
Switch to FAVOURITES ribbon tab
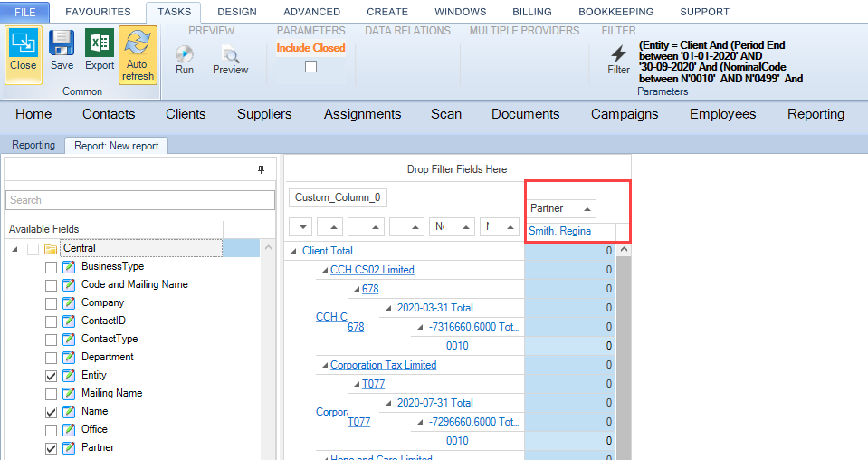click(x=98, y=12)
